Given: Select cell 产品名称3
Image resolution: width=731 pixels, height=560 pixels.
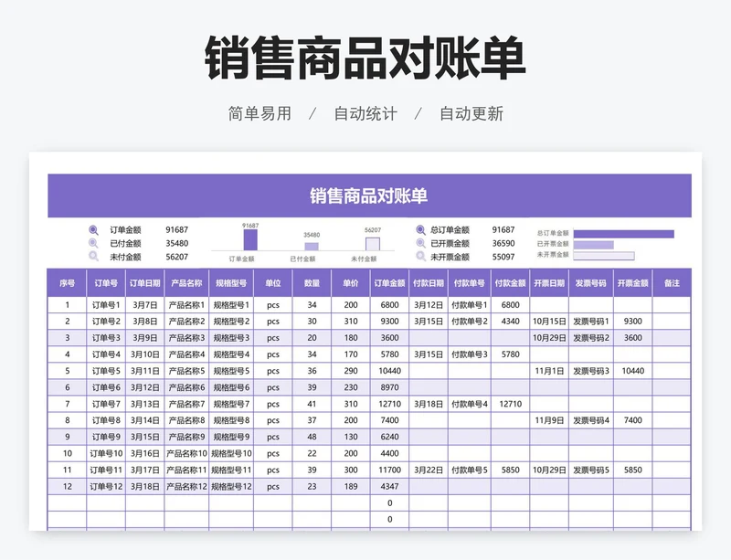Looking at the screenshot, I should 186,338.
